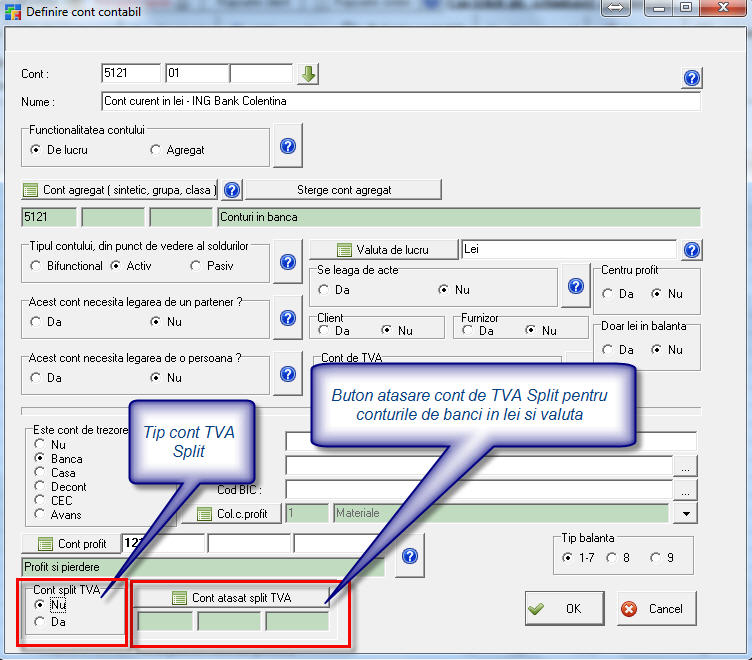Click the Cancel button

click(657, 609)
